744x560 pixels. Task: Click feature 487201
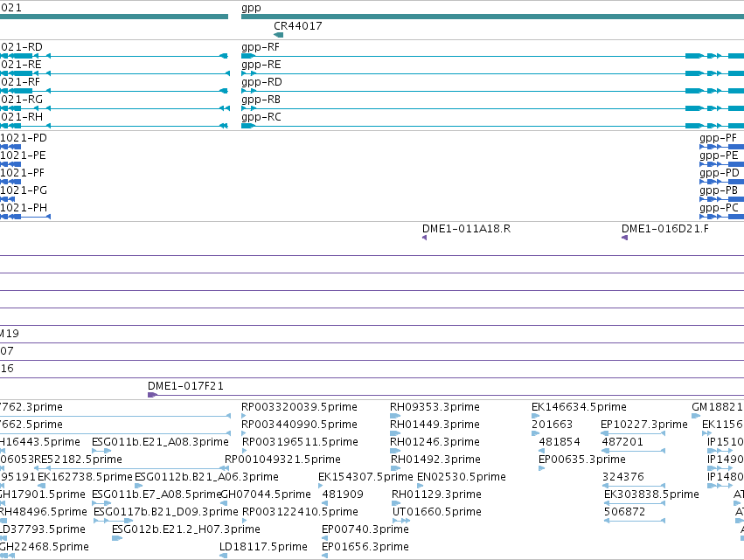click(622, 442)
